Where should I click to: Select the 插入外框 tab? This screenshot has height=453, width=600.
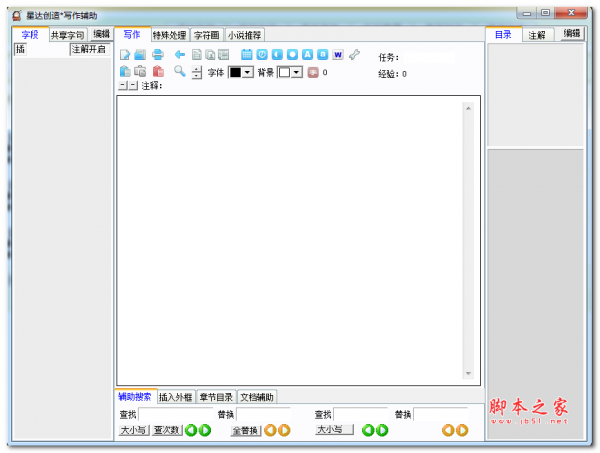pyautogui.click(x=176, y=397)
